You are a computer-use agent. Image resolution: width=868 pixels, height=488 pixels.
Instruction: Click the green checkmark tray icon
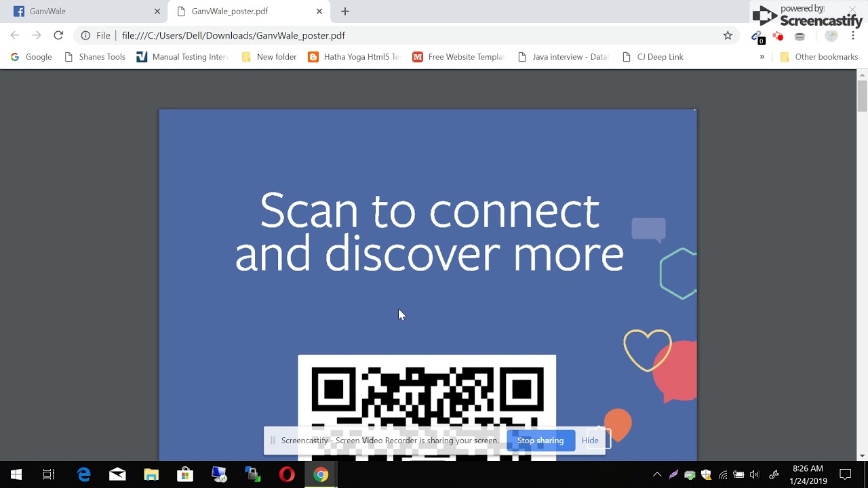point(690,474)
